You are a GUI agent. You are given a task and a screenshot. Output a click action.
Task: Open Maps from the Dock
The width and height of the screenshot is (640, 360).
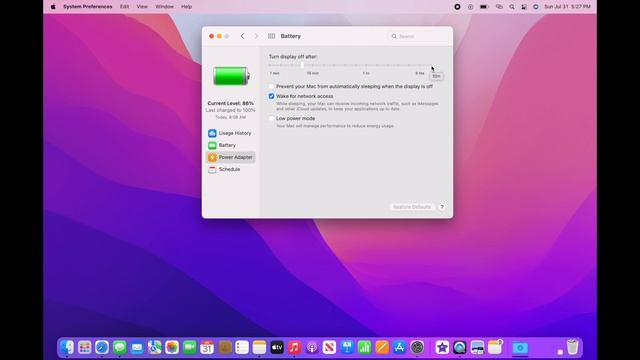coord(155,347)
